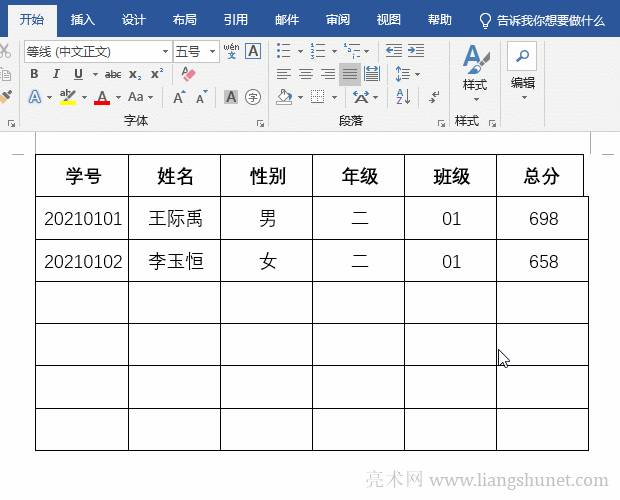Viewport: 620px width, 500px height.
Task: Switch to the 设计 tab
Action: click(x=134, y=20)
